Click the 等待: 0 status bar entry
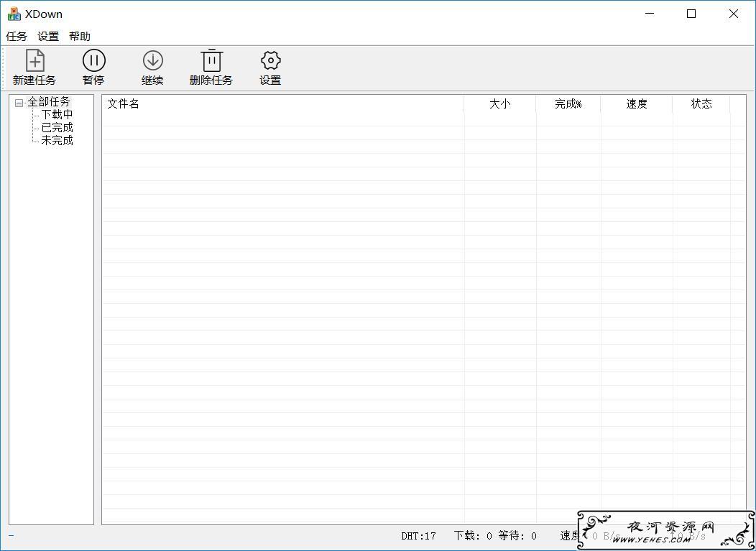The image size is (756, 551). click(517, 536)
